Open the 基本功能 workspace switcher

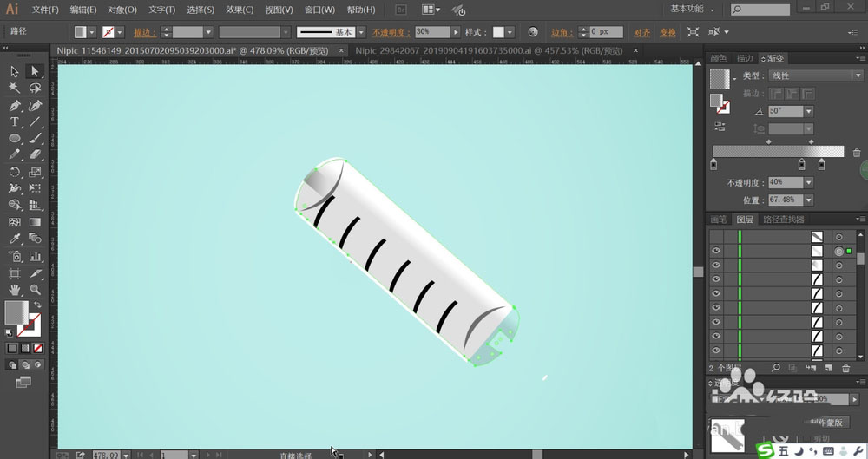click(693, 10)
